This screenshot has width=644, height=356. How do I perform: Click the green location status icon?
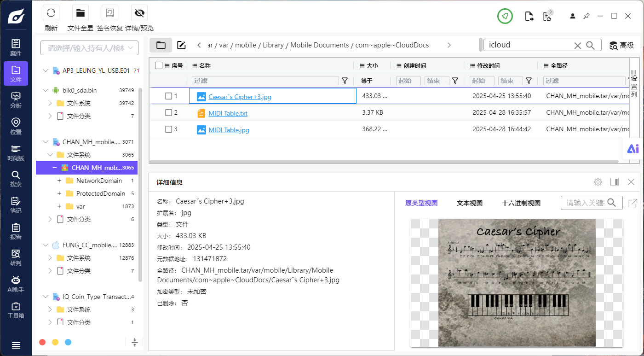pos(505,16)
